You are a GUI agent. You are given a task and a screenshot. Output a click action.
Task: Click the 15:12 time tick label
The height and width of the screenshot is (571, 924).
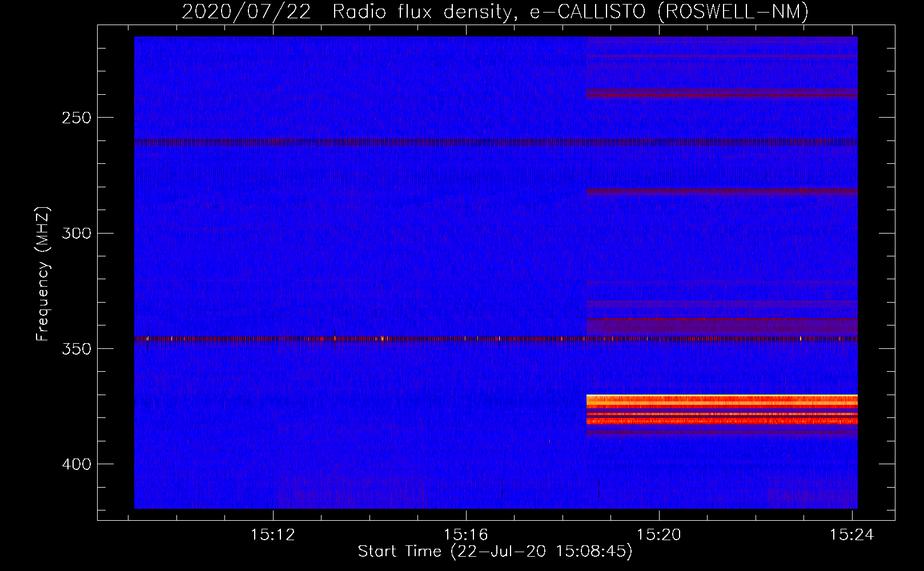point(273,534)
